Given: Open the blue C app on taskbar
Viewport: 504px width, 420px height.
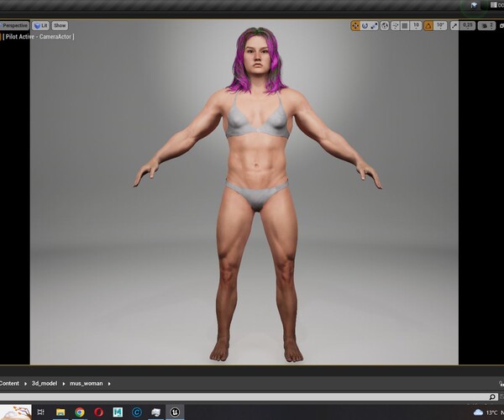Looking at the screenshot, I should click(137, 412).
